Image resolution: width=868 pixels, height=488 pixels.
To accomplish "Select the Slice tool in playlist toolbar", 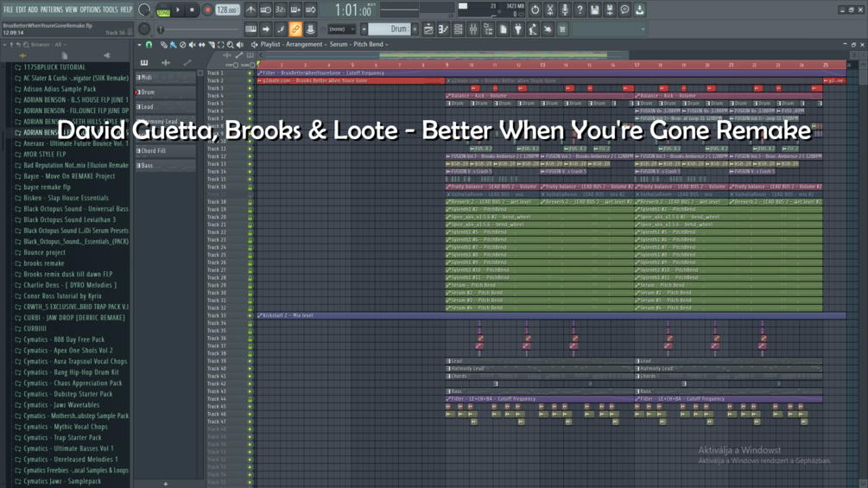I will (211, 45).
